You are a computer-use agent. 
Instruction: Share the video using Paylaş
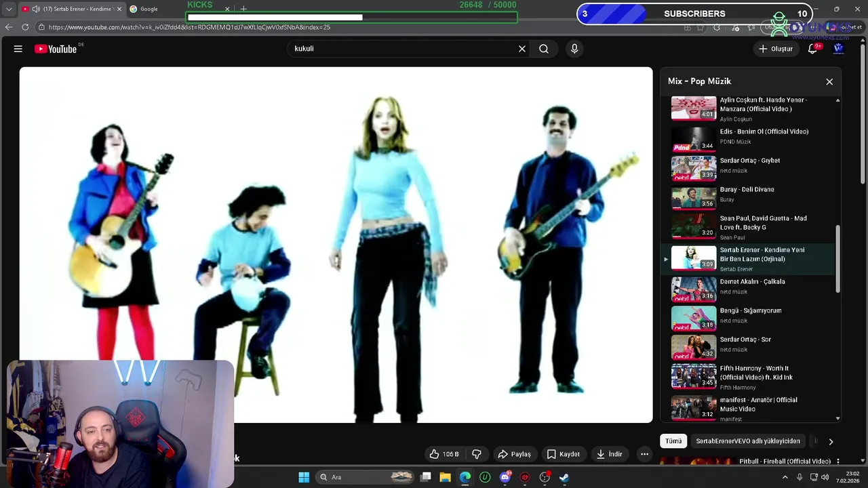tap(514, 454)
